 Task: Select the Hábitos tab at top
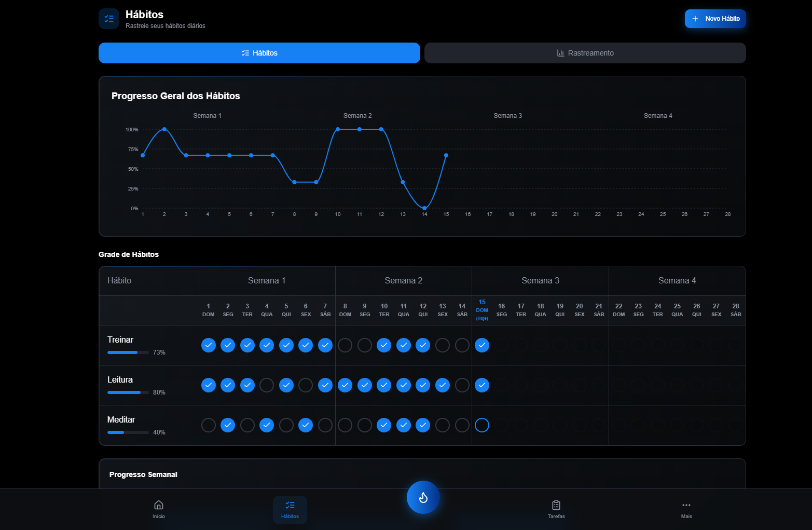click(x=259, y=53)
